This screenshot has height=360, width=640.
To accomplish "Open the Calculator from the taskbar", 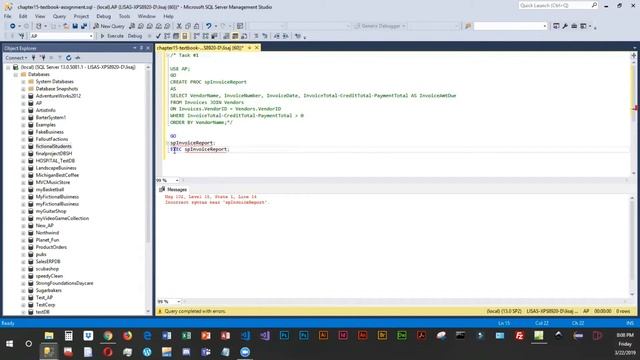I will pyautogui.click(x=69, y=336).
